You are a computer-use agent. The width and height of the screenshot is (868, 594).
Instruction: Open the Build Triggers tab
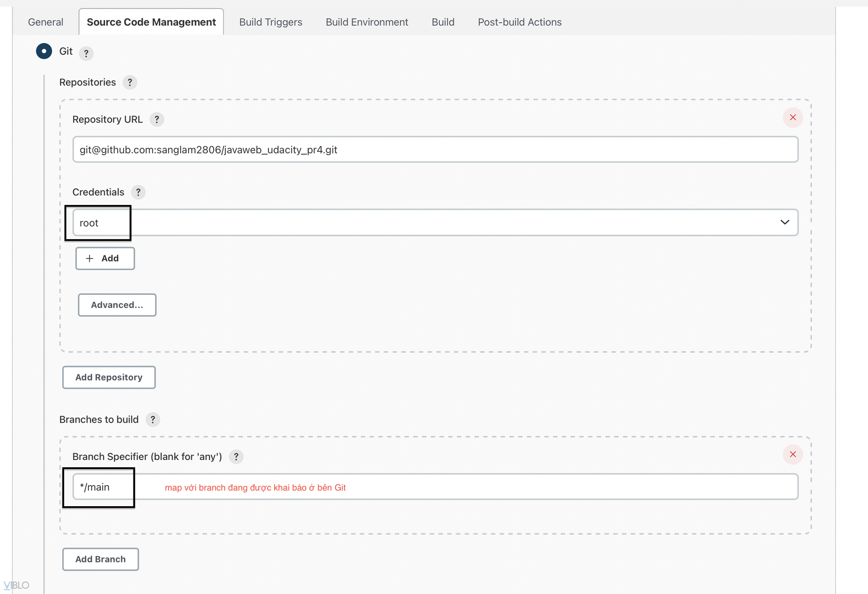[270, 22]
